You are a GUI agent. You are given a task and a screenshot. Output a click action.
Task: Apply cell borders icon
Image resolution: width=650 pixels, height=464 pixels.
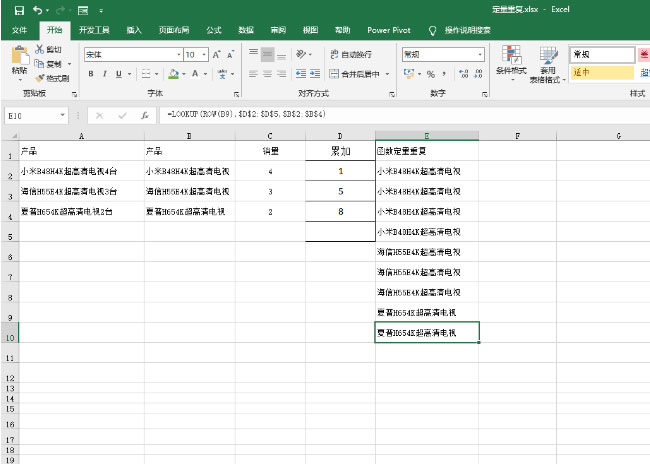[x=146, y=74]
